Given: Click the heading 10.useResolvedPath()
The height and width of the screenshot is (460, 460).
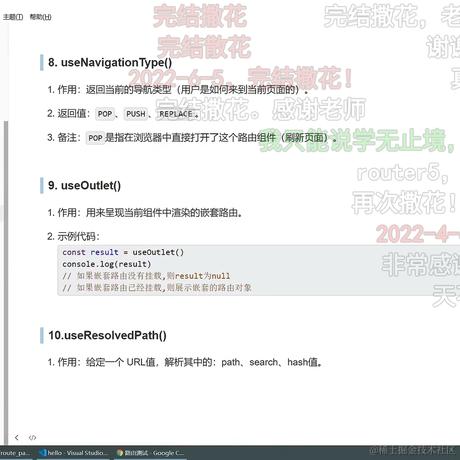Looking at the screenshot, I should coord(107,335).
